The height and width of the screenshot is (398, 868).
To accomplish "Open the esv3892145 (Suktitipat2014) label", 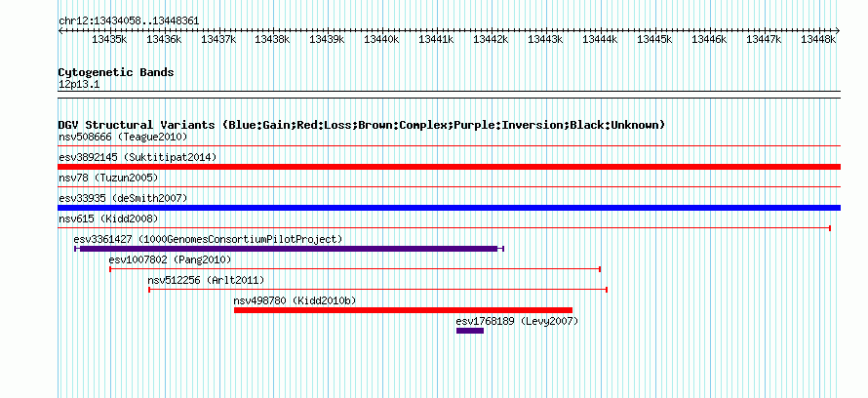I will pos(138,157).
